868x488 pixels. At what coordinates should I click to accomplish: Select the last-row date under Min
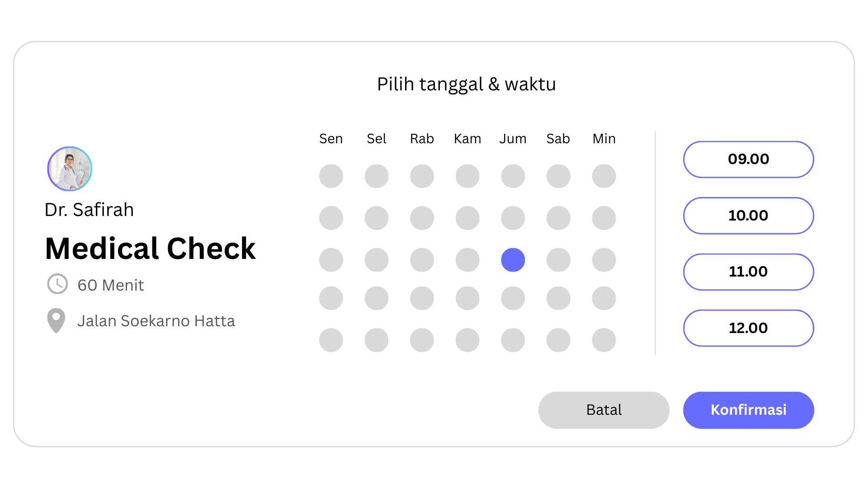coord(604,340)
